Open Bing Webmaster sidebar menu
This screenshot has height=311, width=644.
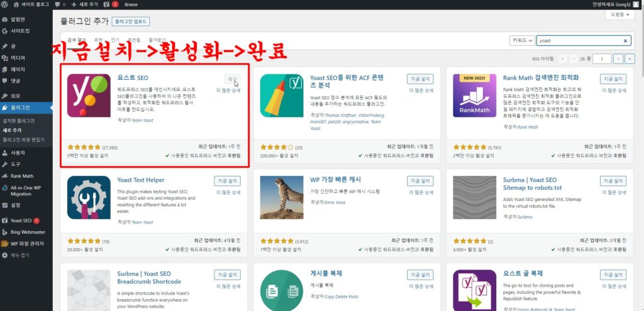[26, 232]
